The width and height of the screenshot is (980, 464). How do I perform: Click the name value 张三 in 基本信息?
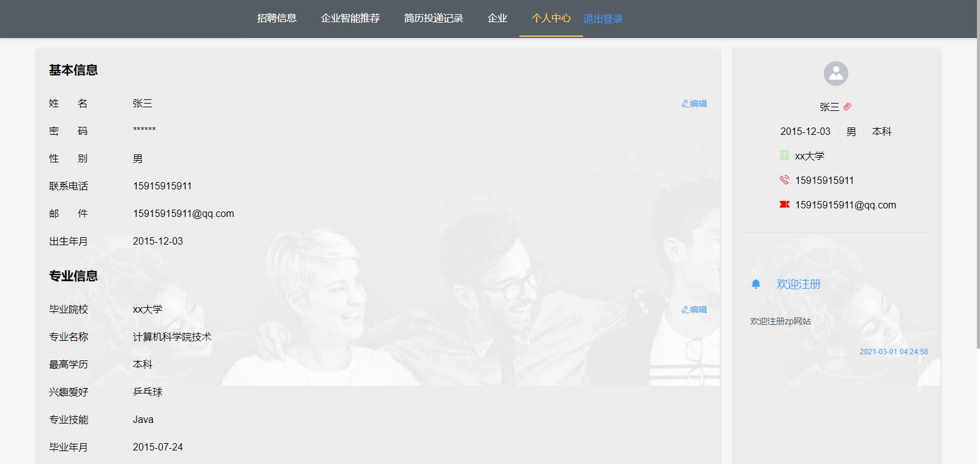(x=143, y=104)
